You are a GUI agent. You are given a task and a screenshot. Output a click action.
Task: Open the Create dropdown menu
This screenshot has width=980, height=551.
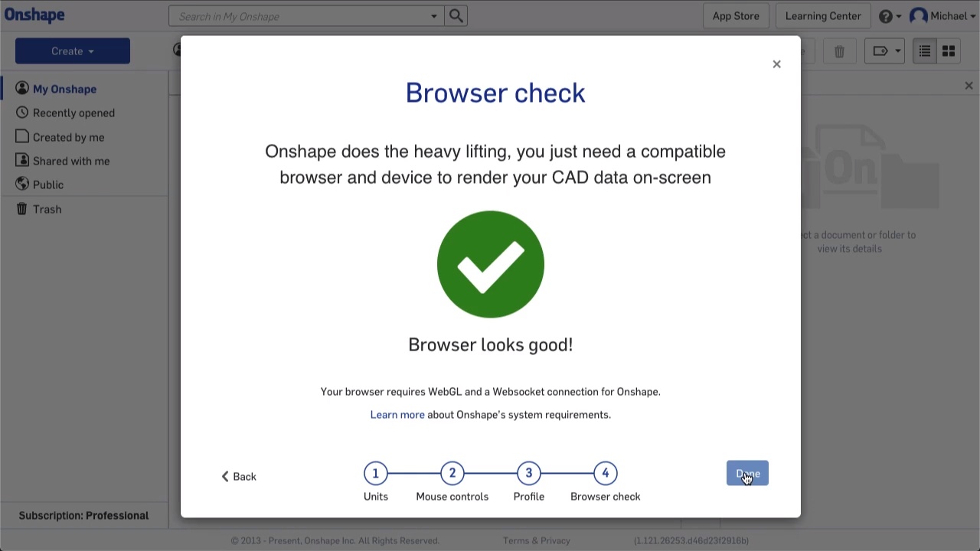(x=73, y=51)
